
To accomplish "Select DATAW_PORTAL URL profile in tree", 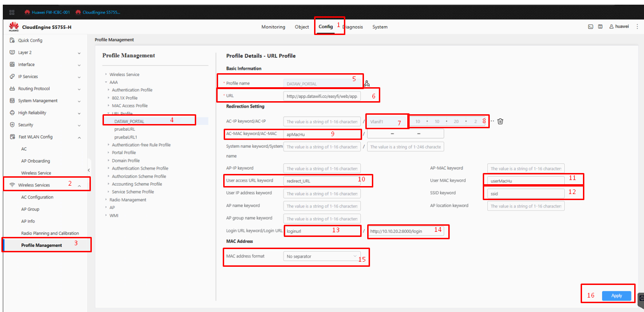I will 129,121.
